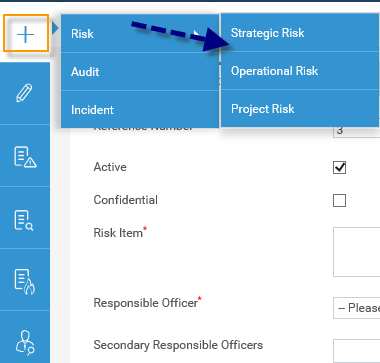The image size is (380, 363).
Task: Click the Risk Item text area
Action: point(356,252)
